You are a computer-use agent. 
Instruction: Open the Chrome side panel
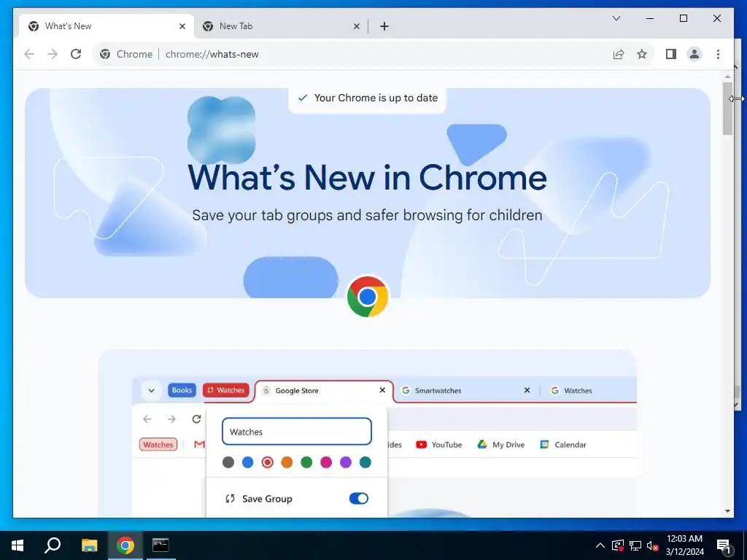pyautogui.click(x=671, y=54)
